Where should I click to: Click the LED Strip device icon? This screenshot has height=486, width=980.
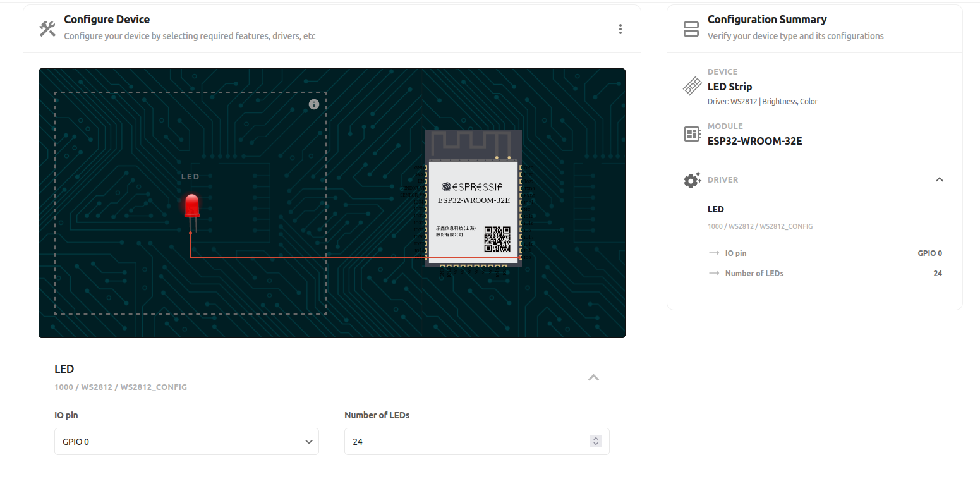click(x=693, y=87)
